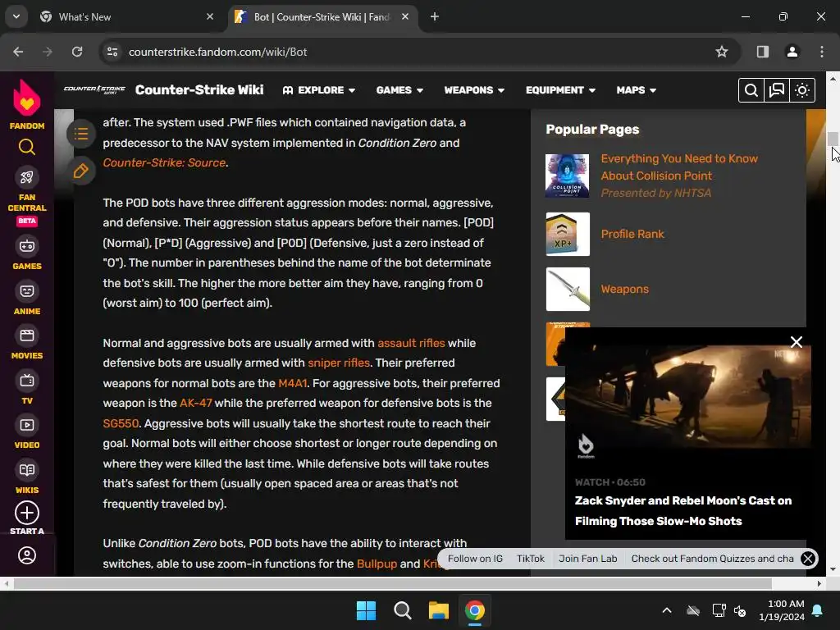Follow the sniper rifles link
The height and width of the screenshot is (630, 840).
pyautogui.click(x=339, y=363)
